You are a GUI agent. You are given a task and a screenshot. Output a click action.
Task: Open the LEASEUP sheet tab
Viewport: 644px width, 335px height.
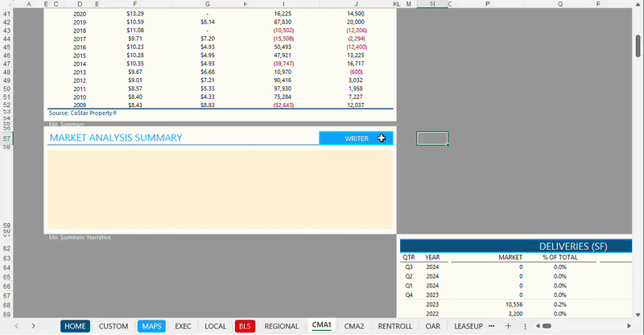coord(468,326)
